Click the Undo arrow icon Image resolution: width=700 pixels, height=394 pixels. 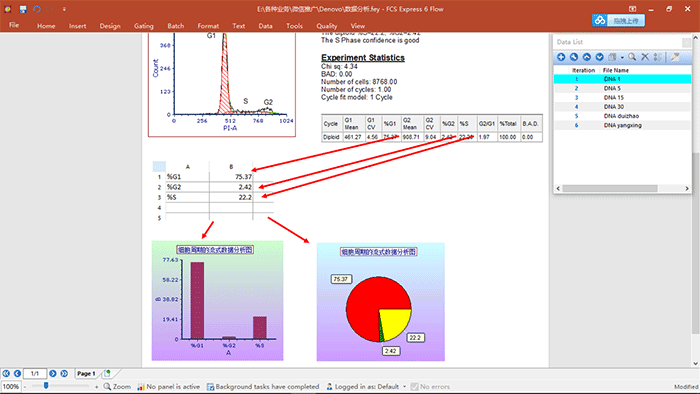(37, 9)
